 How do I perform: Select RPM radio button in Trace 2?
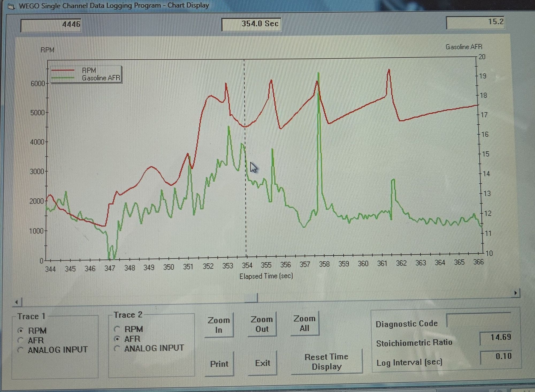point(117,329)
